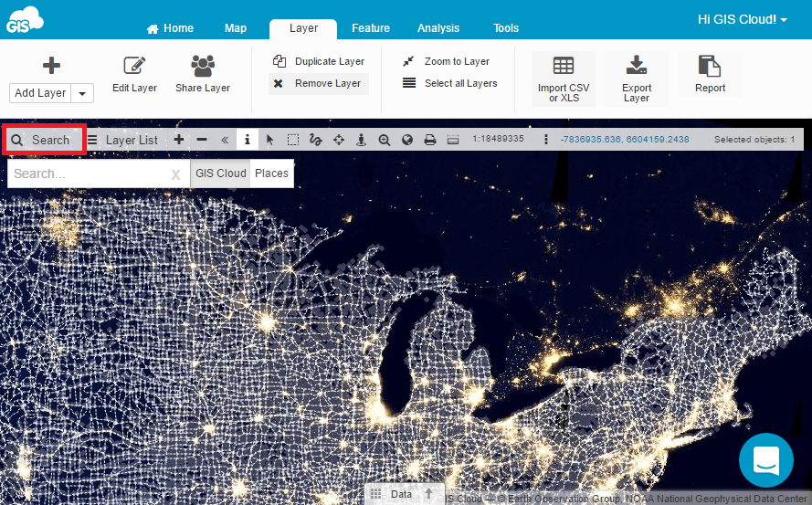Toggle search scope to Places
Screen dimensions: 812x505
[271, 174]
